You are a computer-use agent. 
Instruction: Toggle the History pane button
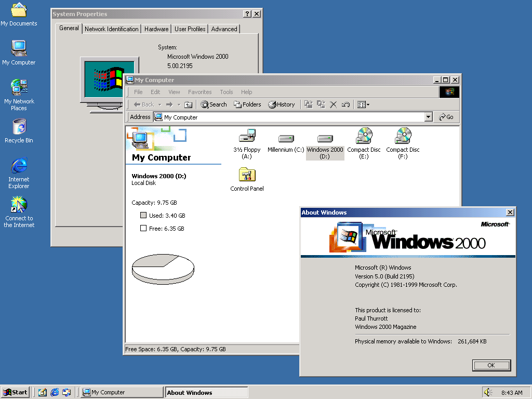click(x=281, y=104)
